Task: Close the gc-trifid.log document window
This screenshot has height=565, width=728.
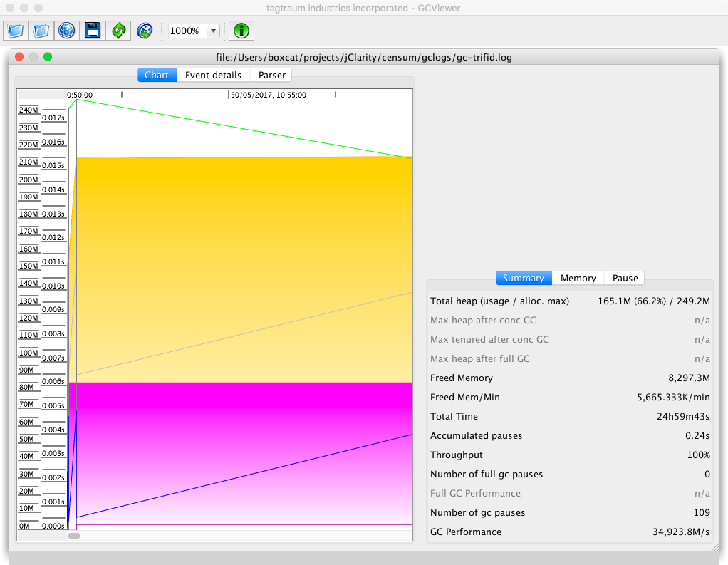Action: 19,57
